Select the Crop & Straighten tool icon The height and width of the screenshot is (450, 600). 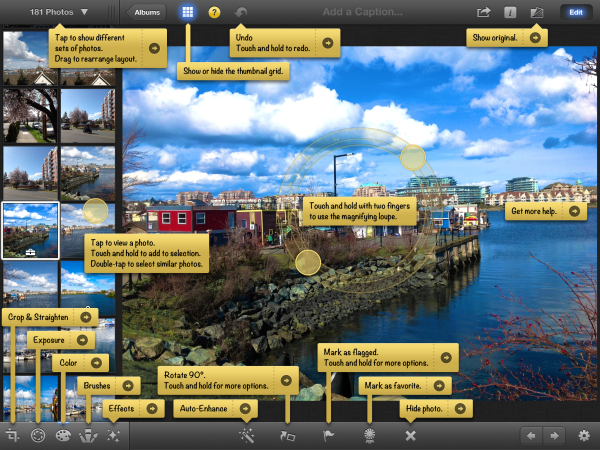(x=12, y=435)
